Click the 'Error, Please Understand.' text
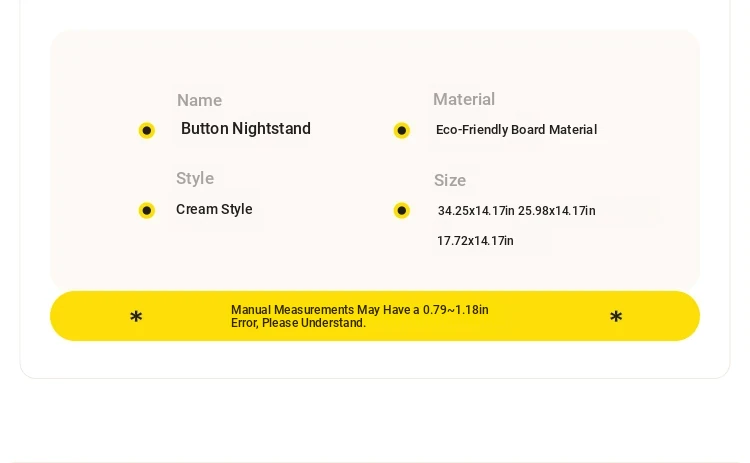The image size is (750, 463). [298, 323]
